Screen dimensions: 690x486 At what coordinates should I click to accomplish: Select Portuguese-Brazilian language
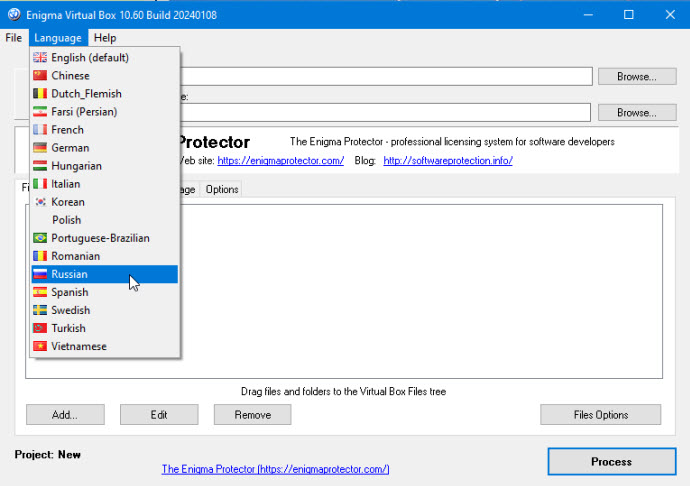pyautogui.click(x=105, y=238)
